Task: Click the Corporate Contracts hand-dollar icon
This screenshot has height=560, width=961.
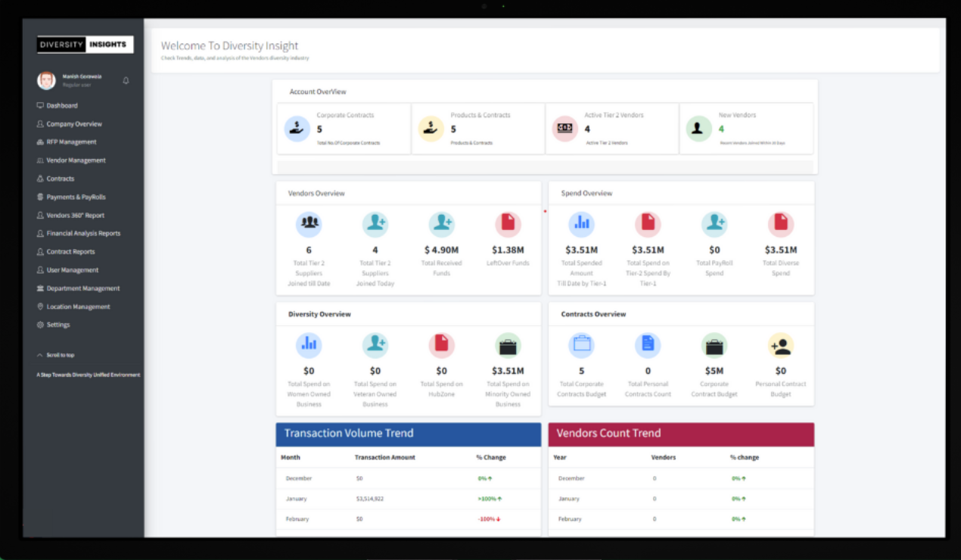Action: click(x=297, y=129)
